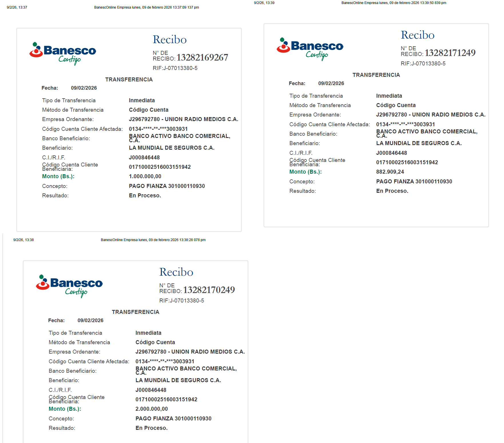Image resolution: width=504 pixels, height=443 pixels.
Task: Click the TRANSFERENCIA heading on receipt 13282171249
Action: [376, 75]
